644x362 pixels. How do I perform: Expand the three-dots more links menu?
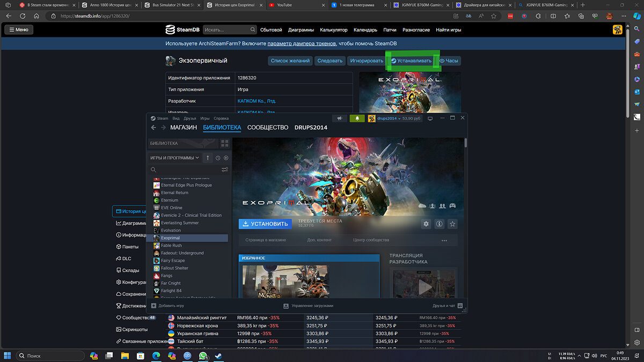[x=444, y=240]
